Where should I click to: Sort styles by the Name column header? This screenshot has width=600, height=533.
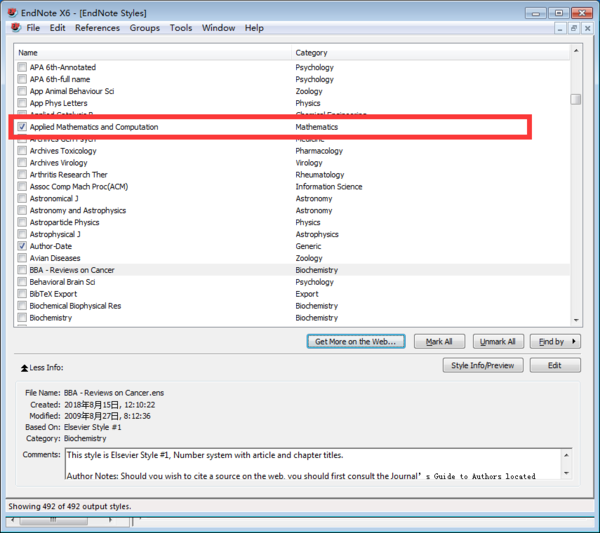[153, 53]
